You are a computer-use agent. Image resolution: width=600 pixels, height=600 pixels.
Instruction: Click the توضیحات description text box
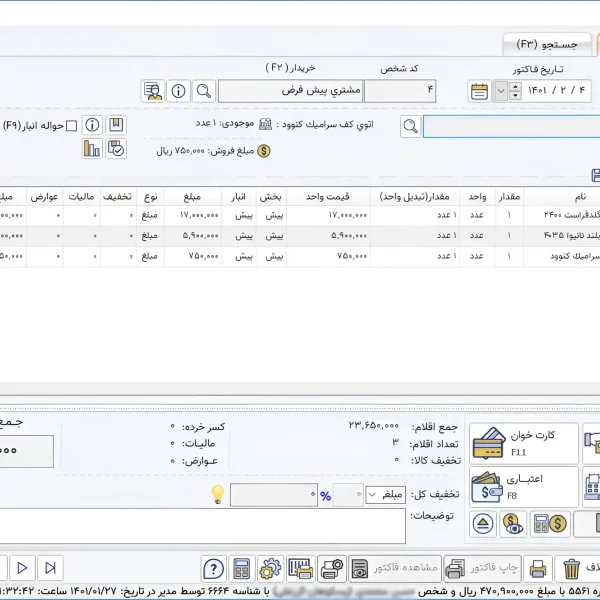[x=203, y=526]
